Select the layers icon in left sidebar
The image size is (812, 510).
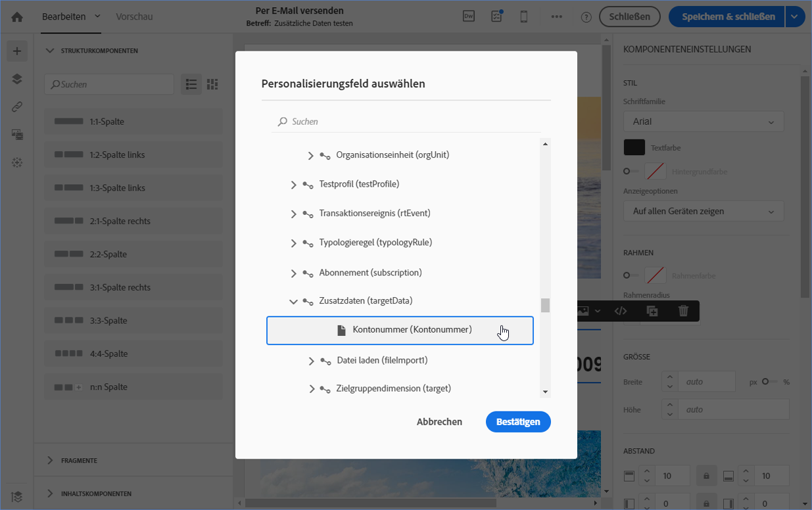coord(17,79)
